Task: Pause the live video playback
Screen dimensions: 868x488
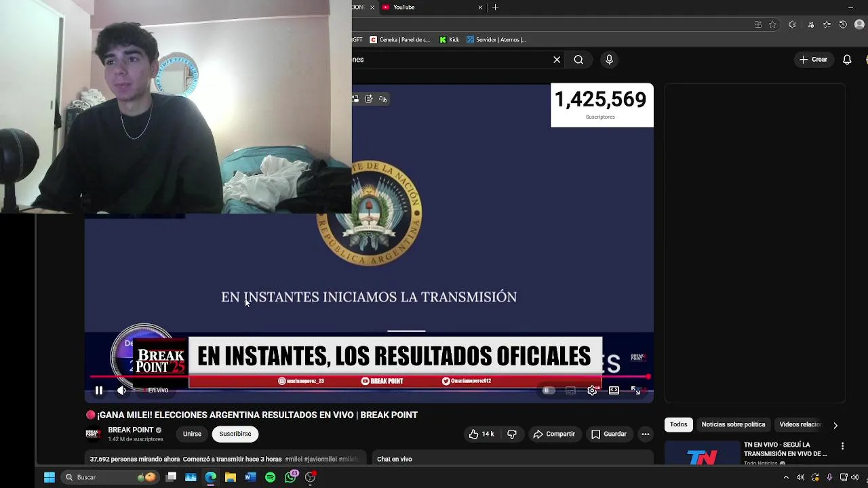Action: 99,390
